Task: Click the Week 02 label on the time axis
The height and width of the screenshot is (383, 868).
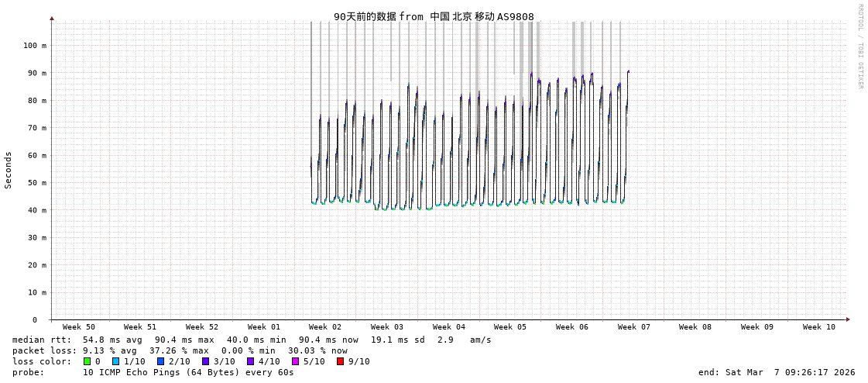Action: click(x=325, y=327)
